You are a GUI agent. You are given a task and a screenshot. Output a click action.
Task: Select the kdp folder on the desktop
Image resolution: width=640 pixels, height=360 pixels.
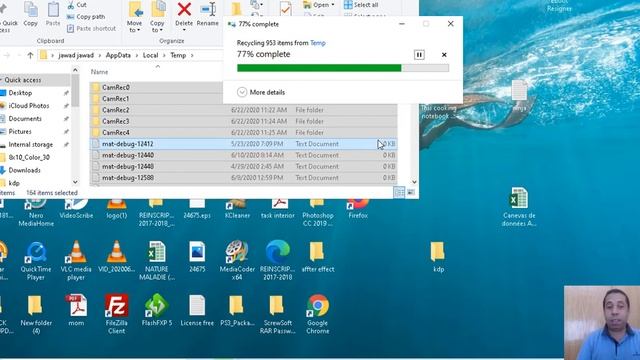pyautogui.click(x=438, y=256)
